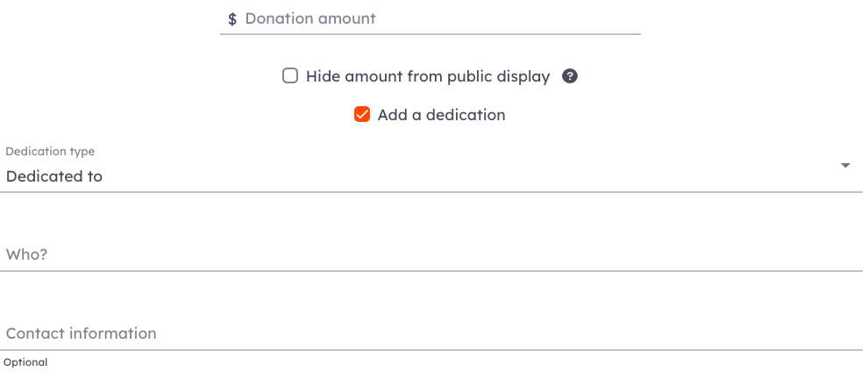Click the help question mark icon
868x379 pixels.
(570, 76)
